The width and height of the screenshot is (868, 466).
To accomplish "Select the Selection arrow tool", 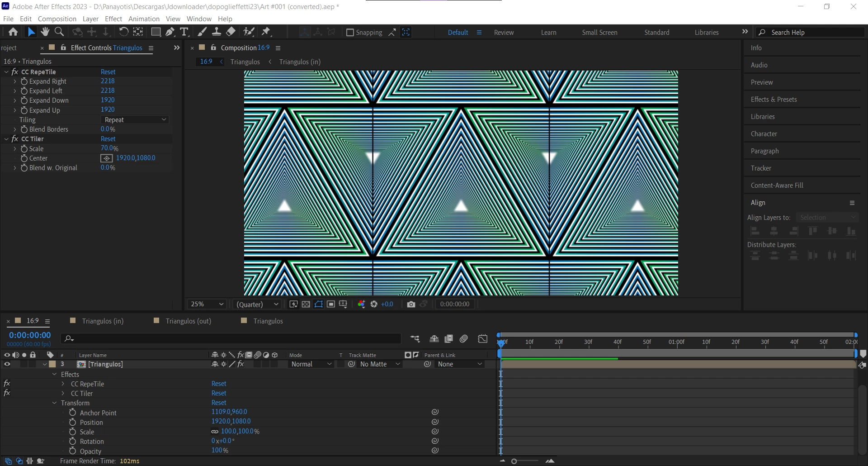I will pyautogui.click(x=31, y=32).
